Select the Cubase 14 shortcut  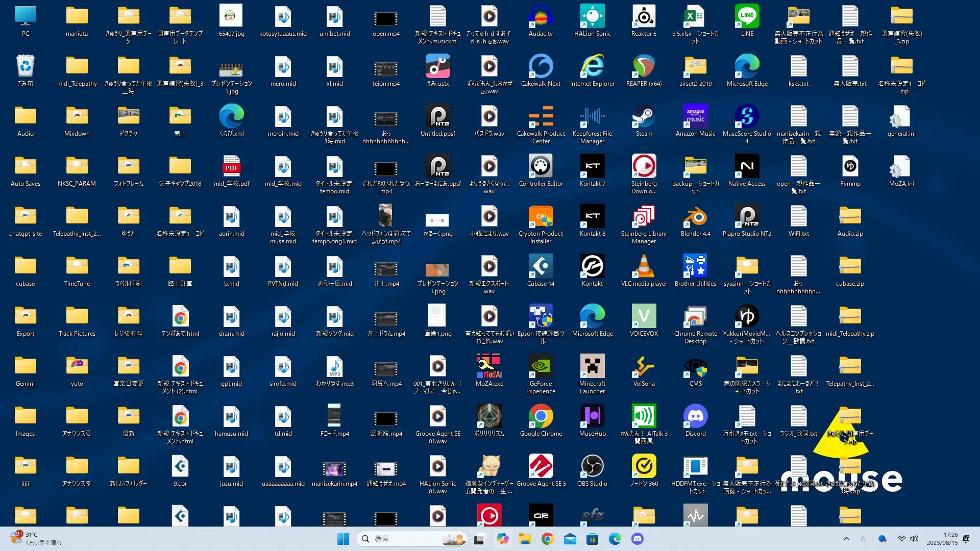541,268
